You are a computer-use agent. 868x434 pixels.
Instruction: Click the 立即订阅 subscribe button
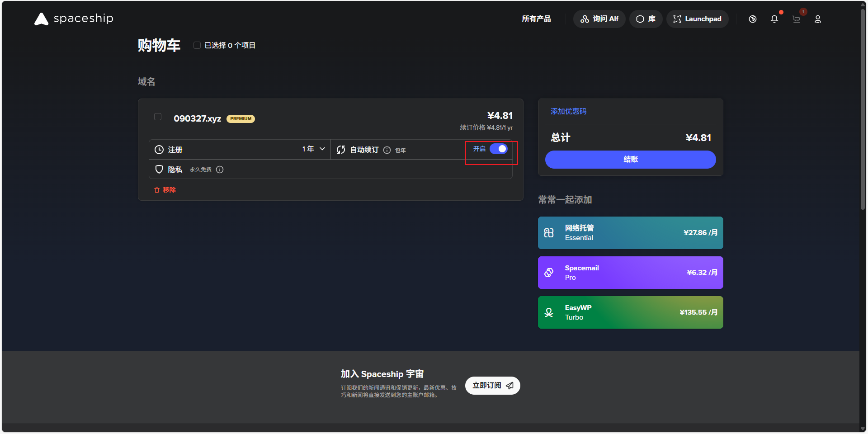(492, 386)
